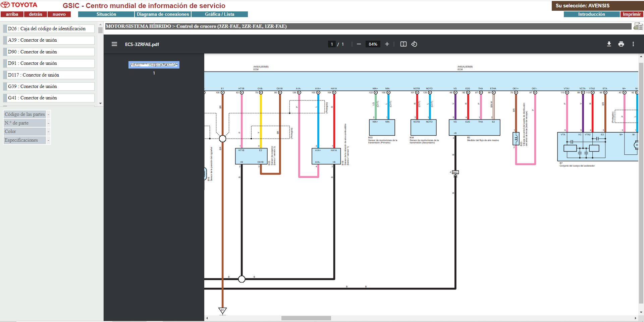Select D117 Conector de unión
Viewport: 644px width, 322px height.
49,75
